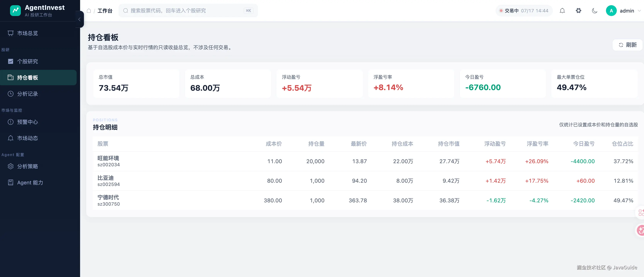The width and height of the screenshot is (644, 277).
Task: Click the 今日盈亏 value -6760.00
Action: (x=483, y=87)
